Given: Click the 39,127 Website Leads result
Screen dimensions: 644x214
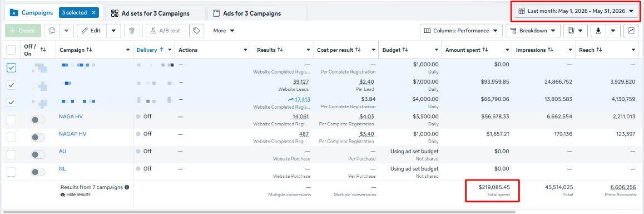Looking at the screenshot, I should click(x=301, y=82).
